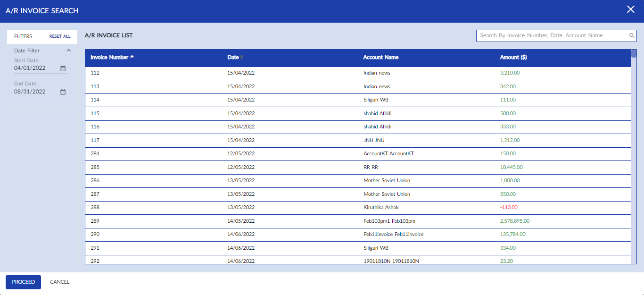
Task: Open the End Date calendar picker
Action: 63,92
